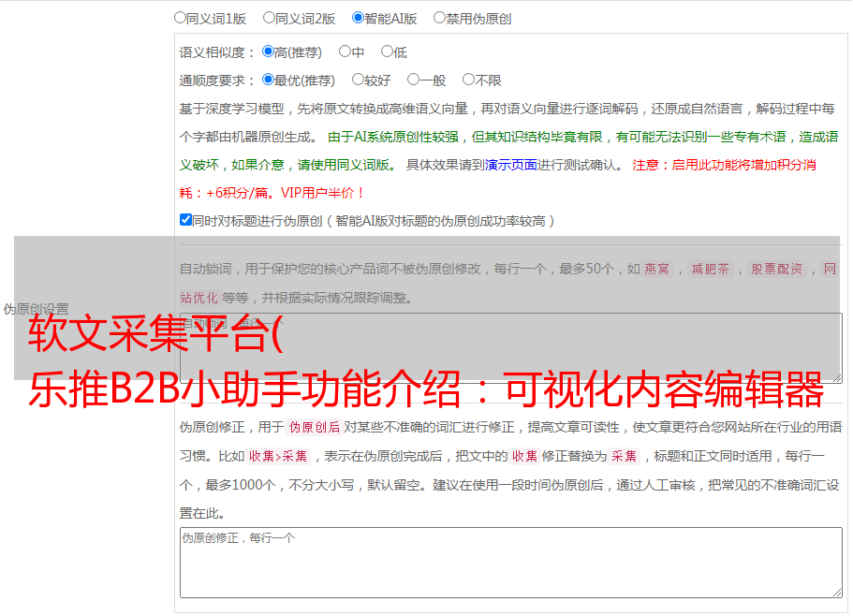Select the 同义词1版 radio option
853x616 pixels.
[x=180, y=18]
